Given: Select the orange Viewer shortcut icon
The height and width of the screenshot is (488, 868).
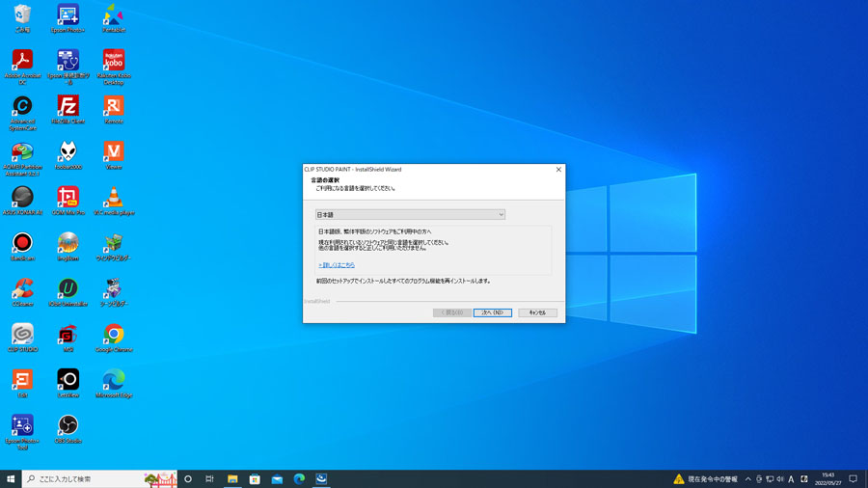Looking at the screenshot, I should coord(114,155).
